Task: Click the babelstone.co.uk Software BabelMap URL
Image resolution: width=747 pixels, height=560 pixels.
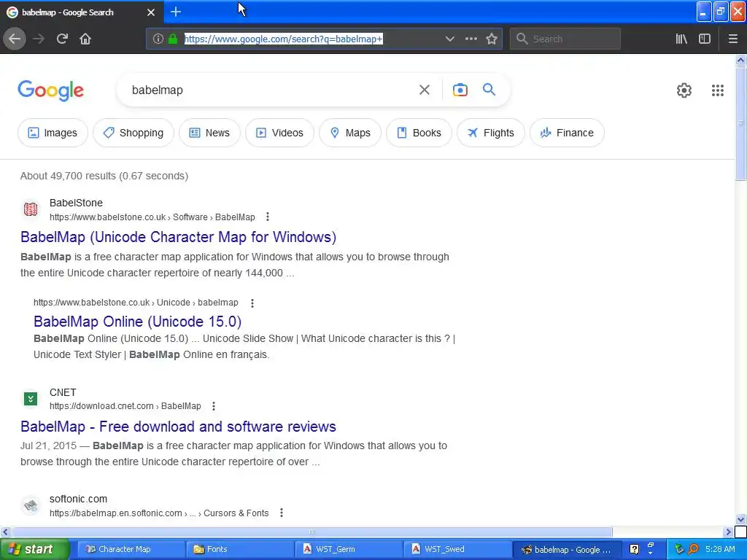Action: click(152, 217)
